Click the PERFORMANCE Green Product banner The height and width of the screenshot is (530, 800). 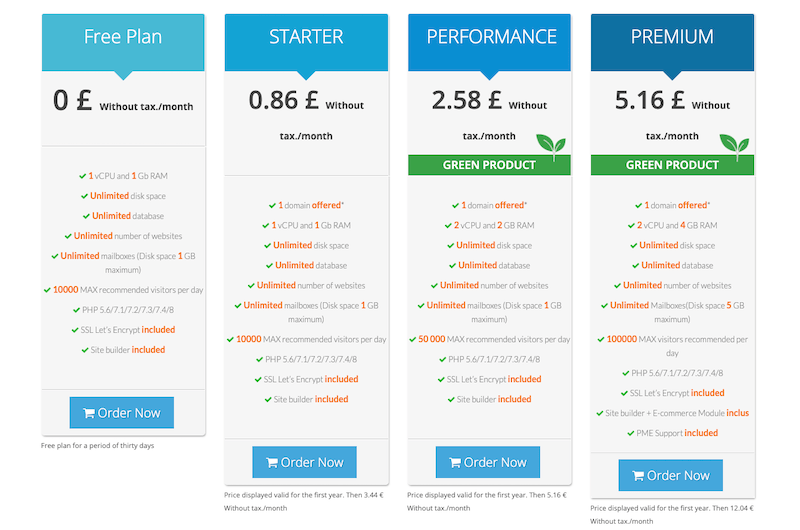tap(489, 165)
